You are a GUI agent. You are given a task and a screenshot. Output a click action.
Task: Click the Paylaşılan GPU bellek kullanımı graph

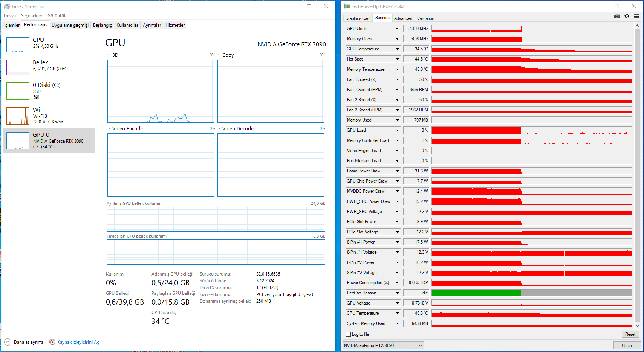point(216,252)
